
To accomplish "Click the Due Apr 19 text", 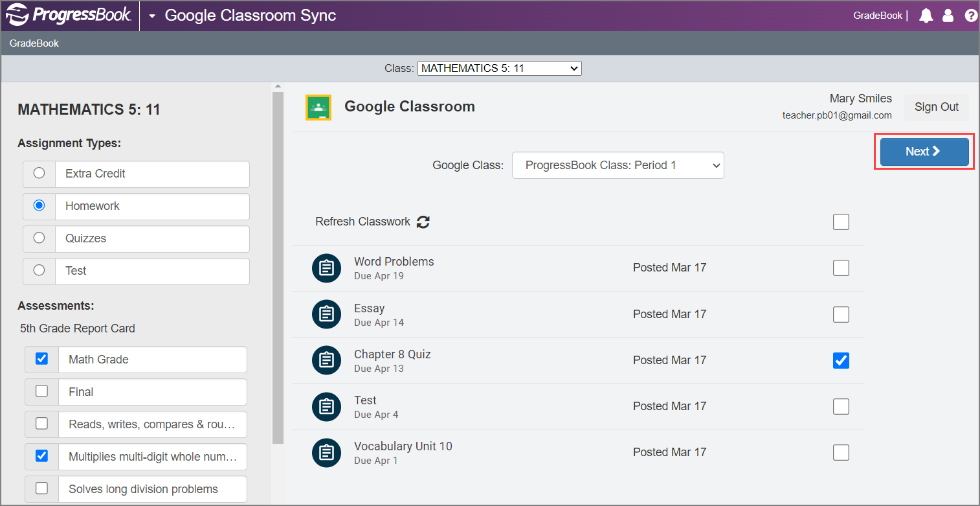I will click(x=379, y=276).
